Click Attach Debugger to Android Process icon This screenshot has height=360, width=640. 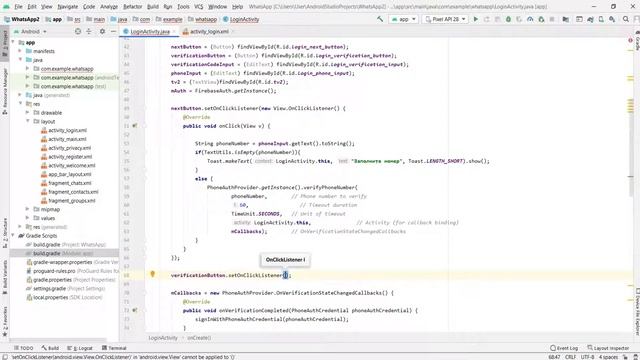541,19
